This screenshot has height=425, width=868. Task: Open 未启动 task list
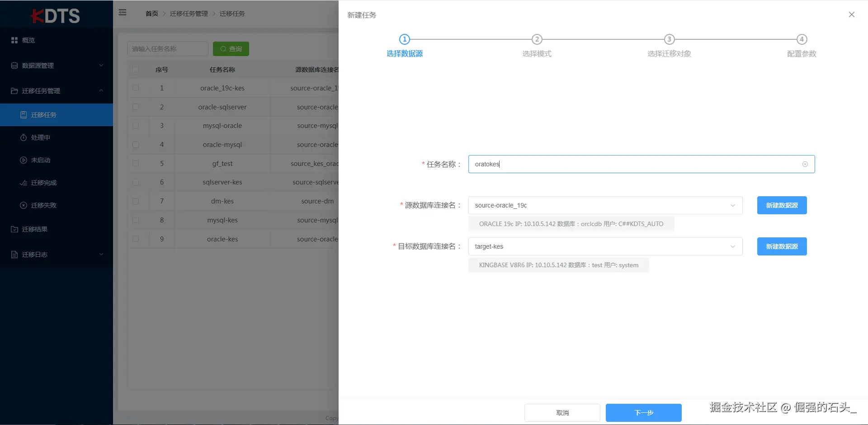coord(57,160)
